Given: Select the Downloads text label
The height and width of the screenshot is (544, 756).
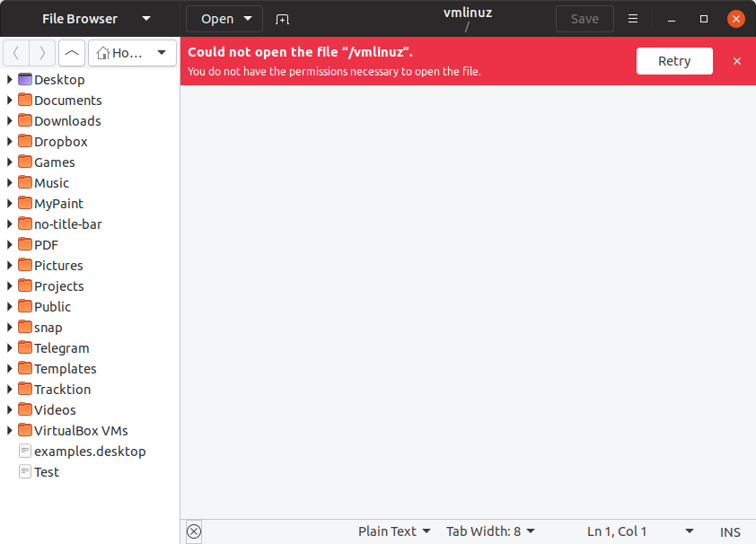Looking at the screenshot, I should (x=67, y=121).
